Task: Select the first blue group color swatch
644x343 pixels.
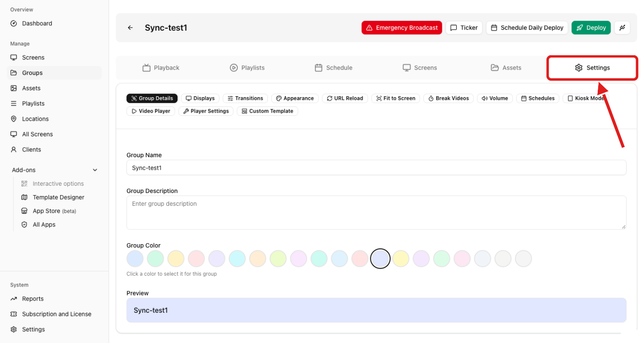Action: coord(135,259)
